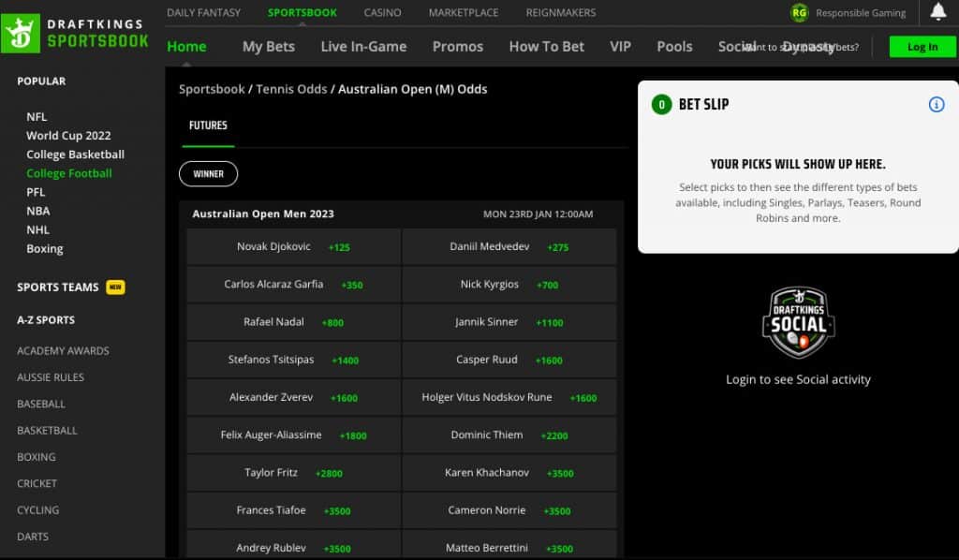Pick Matteo Berrettini at +3500

(x=509, y=545)
